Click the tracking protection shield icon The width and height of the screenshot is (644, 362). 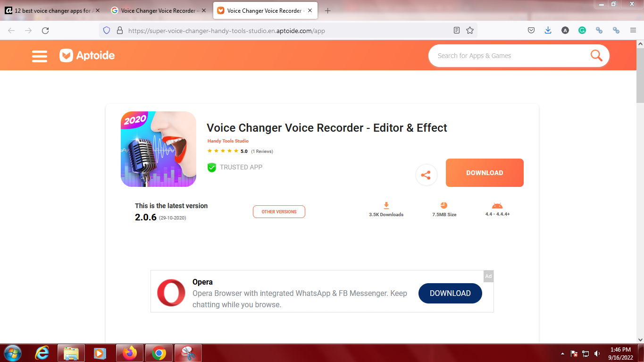(107, 30)
